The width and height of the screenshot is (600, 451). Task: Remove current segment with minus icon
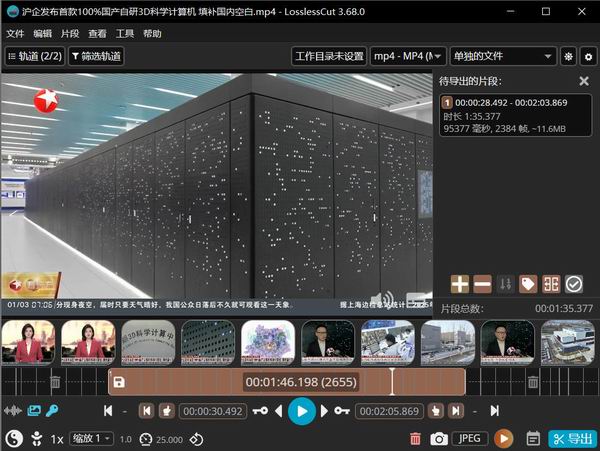coord(482,284)
